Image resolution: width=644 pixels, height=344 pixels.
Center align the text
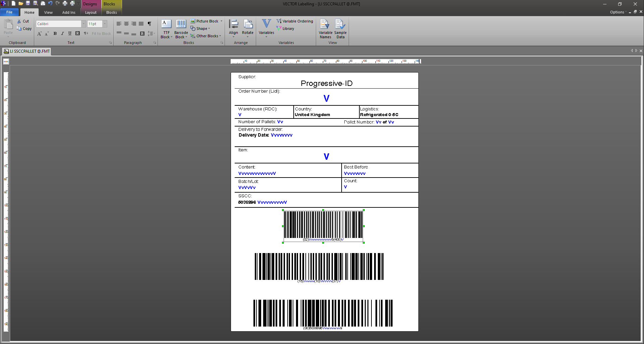pos(126,24)
